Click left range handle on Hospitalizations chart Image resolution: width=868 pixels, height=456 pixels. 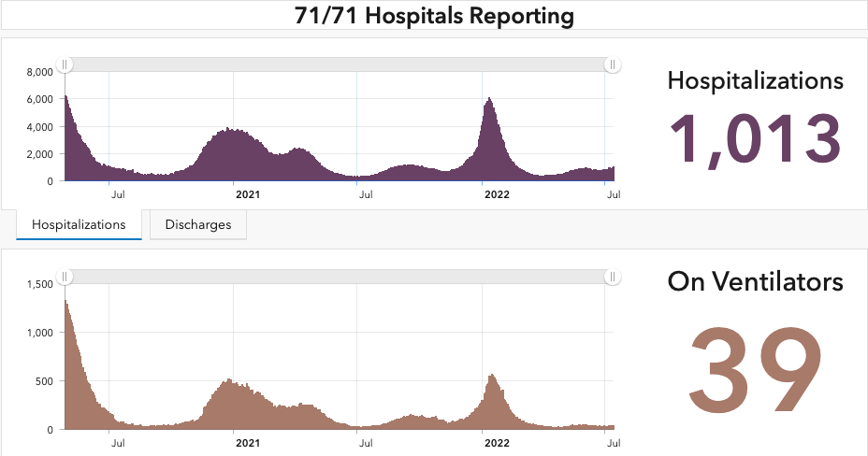point(65,64)
